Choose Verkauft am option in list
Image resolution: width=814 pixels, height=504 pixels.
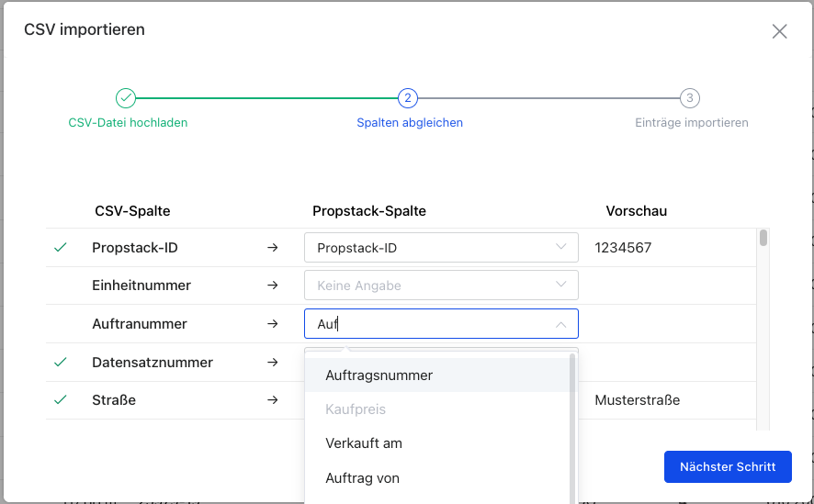point(364,443)
